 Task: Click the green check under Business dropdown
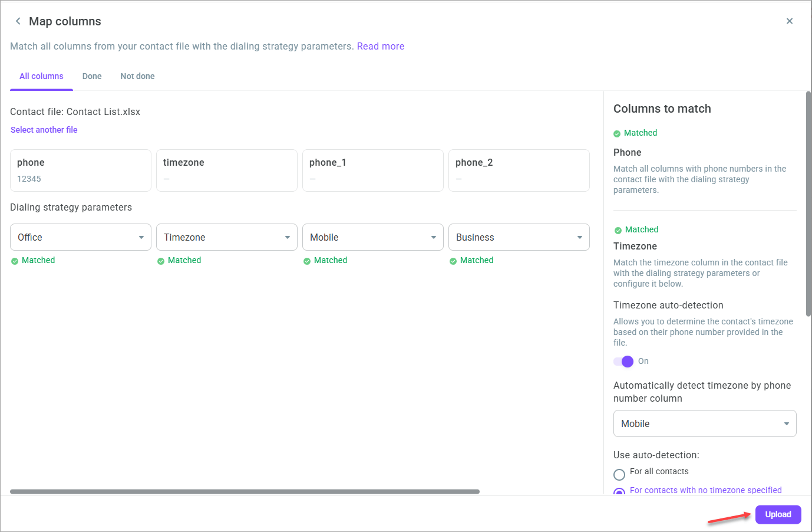pyautogui.click(x=453, y=261)
